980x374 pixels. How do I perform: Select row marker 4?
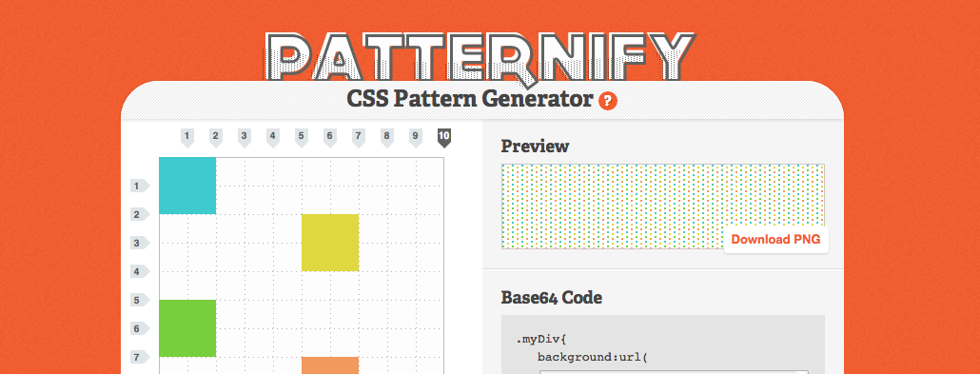tap(140, 271)
